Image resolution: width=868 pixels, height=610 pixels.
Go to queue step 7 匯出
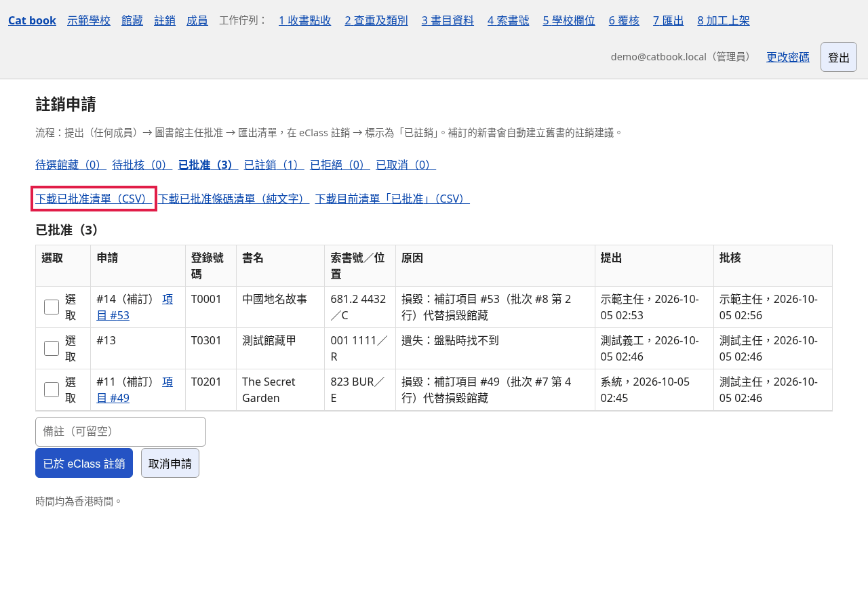click(669, 20)
